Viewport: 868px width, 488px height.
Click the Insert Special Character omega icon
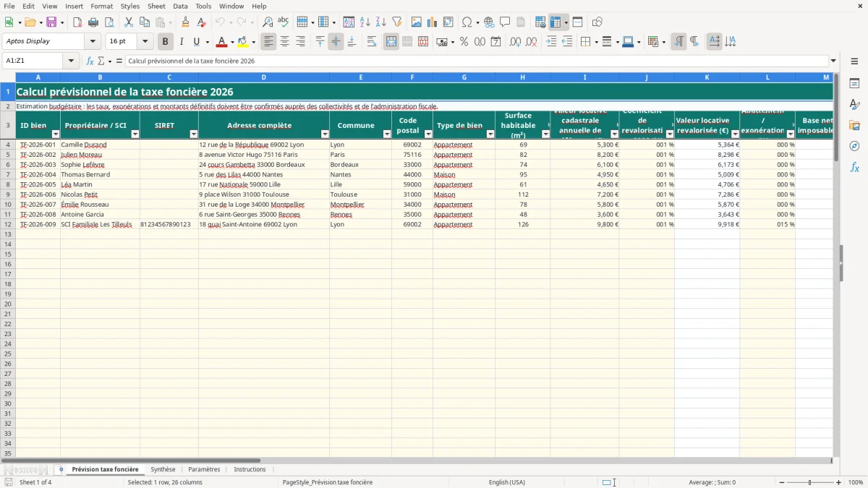point(467,22)
